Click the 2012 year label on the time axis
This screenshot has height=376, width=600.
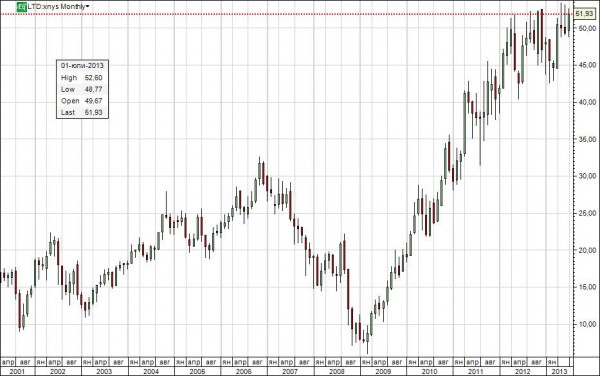click(x=522, y=371)
